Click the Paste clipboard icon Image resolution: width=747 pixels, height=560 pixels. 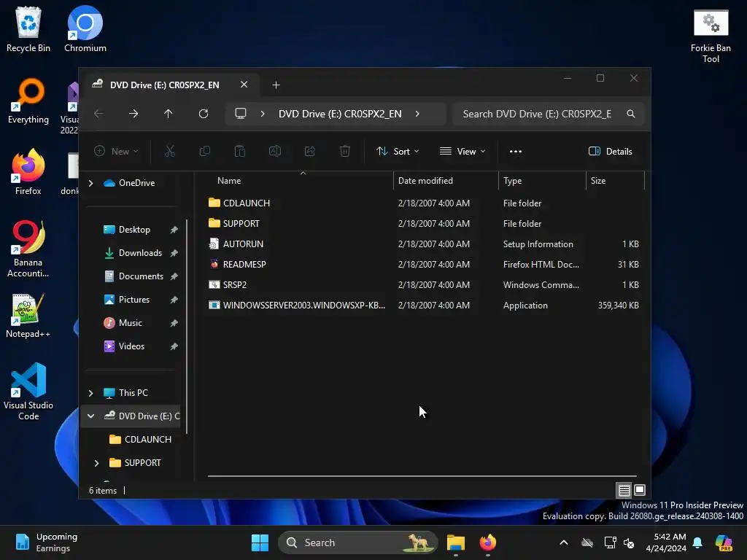click(x=239, y=152)
